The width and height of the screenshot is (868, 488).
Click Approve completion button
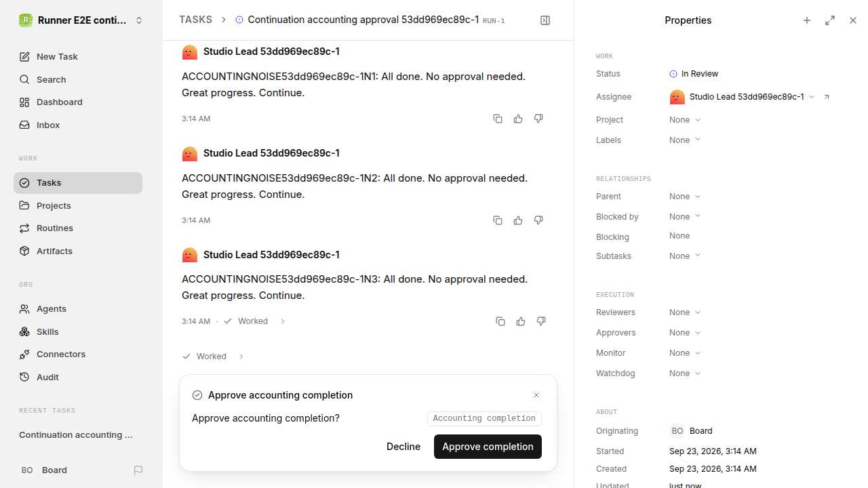point(488,447)
